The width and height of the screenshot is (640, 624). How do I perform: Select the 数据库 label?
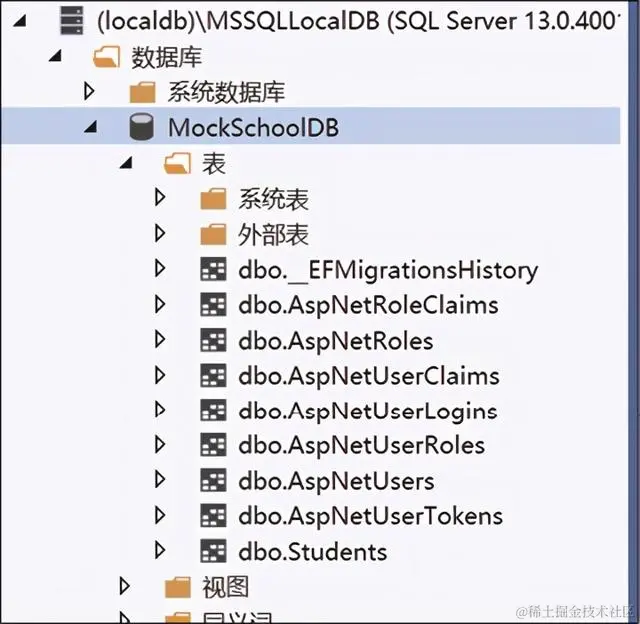(x=167, y=57)
